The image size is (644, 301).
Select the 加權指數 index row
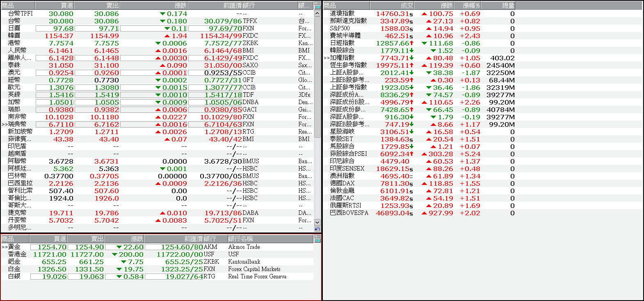(x=483, y=58)
